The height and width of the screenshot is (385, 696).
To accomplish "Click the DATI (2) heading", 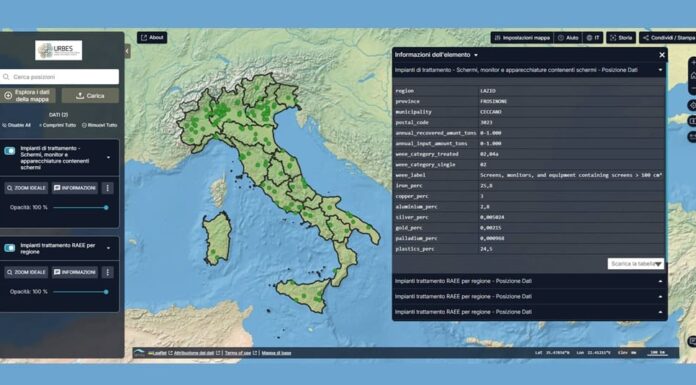I will point(58,115).
